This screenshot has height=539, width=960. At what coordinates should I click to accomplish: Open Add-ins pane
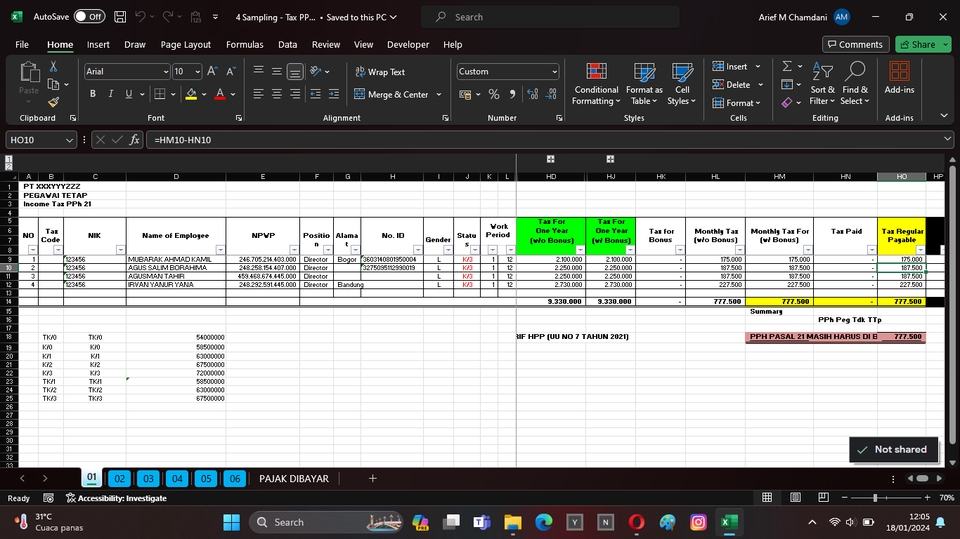899,78
